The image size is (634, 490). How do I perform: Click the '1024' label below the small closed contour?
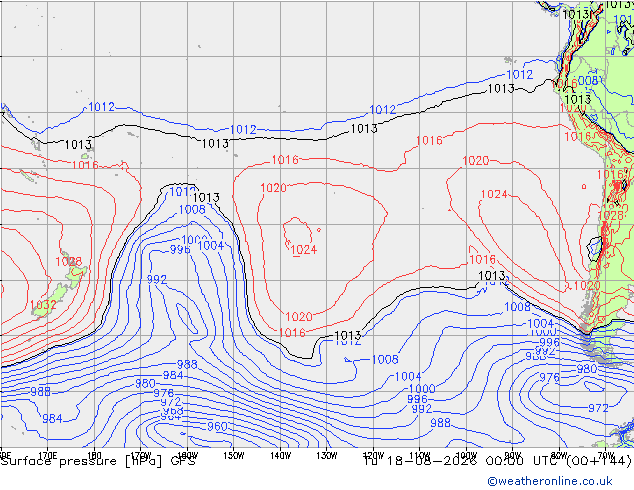pos(304,249)
